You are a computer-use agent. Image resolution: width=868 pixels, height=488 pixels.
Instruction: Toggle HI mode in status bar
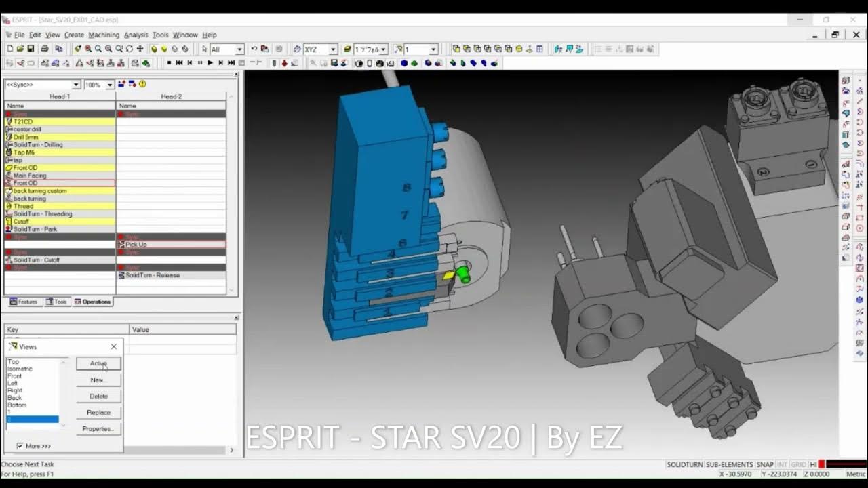coord(813,464)
